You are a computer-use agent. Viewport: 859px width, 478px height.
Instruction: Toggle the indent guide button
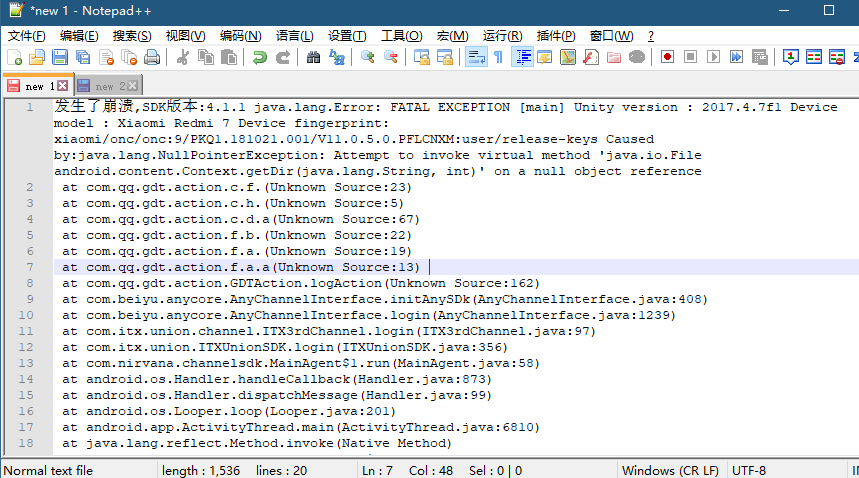click(522, 57)
